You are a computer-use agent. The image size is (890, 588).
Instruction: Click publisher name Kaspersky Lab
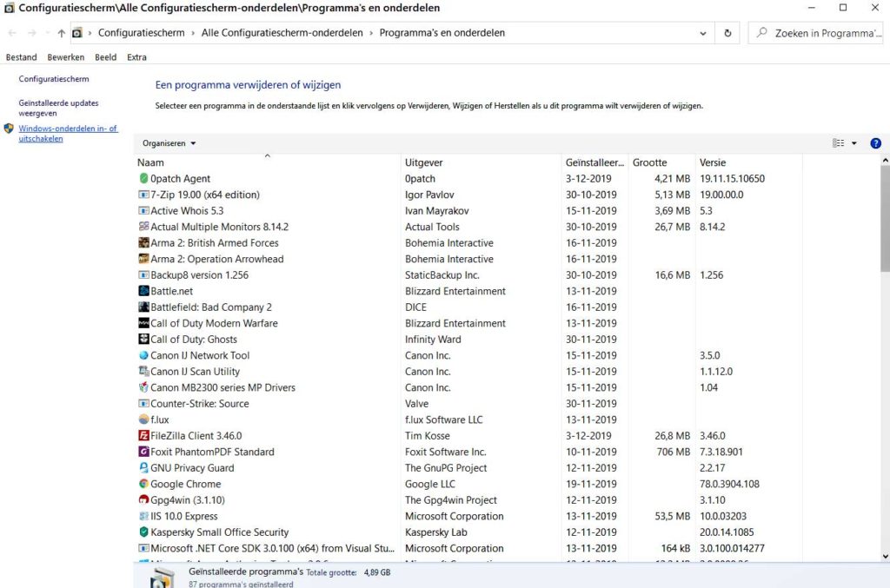436,532
